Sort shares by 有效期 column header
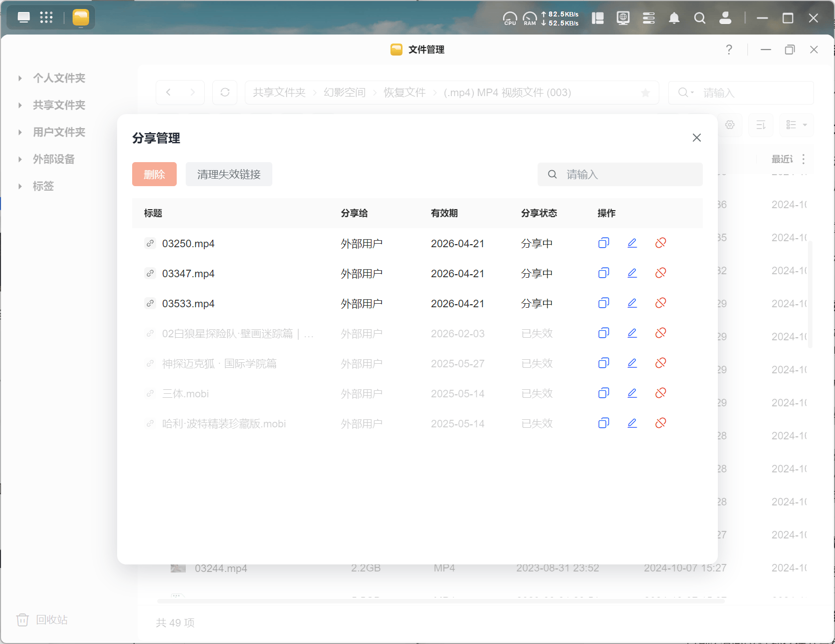835x644 pixels. tap(444, 213)
